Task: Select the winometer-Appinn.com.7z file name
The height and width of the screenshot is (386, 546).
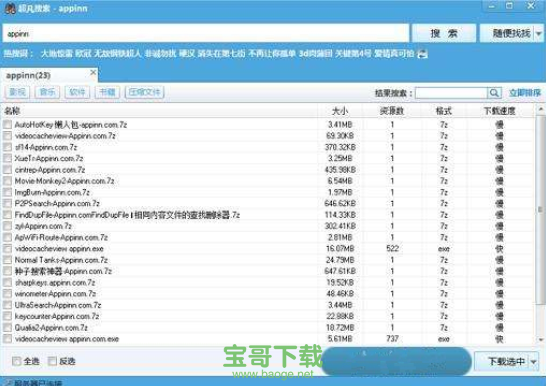Action: click(55, 294)
